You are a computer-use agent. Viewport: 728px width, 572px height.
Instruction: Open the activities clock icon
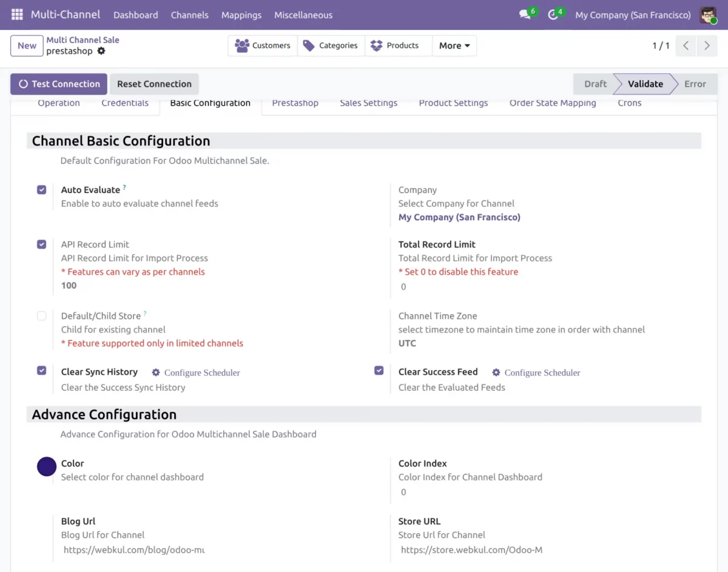[x=553, y=15]
